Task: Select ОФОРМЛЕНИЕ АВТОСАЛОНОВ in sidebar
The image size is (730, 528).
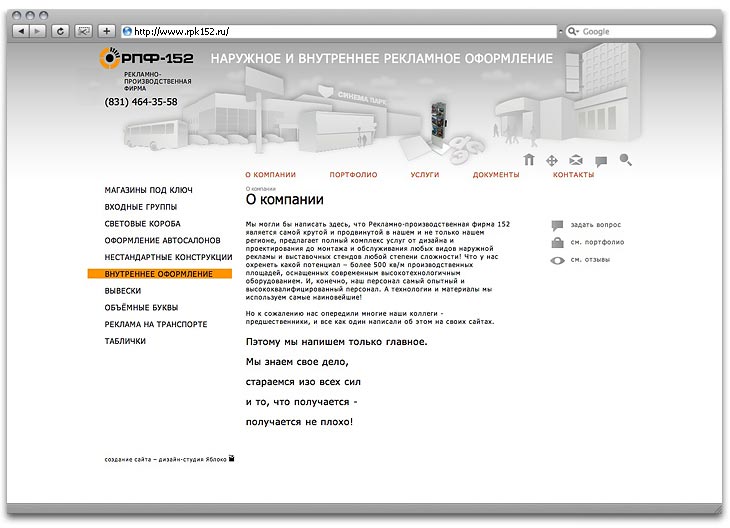Action: pos(162,240)
